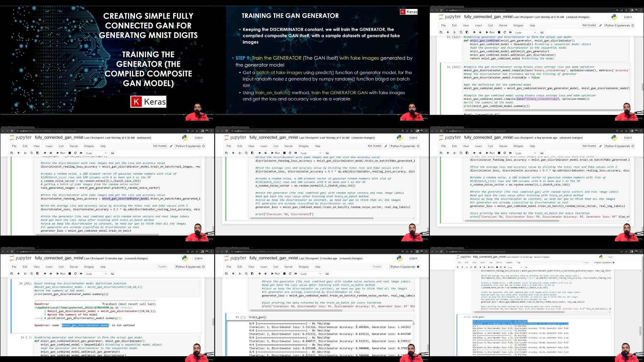The image size is (644, 362).
Task: Click Run button in the autosaved notebook
Action: coord(61,153)
